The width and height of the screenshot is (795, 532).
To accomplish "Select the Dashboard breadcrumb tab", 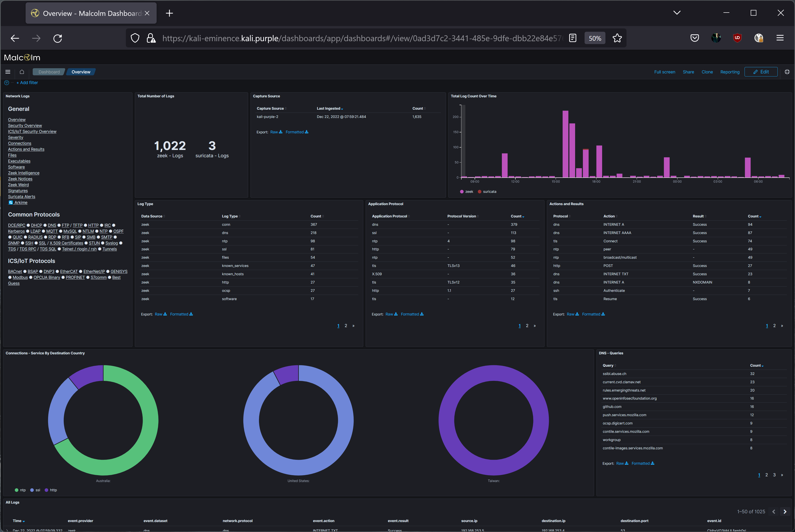I will (x=49, y=72).
